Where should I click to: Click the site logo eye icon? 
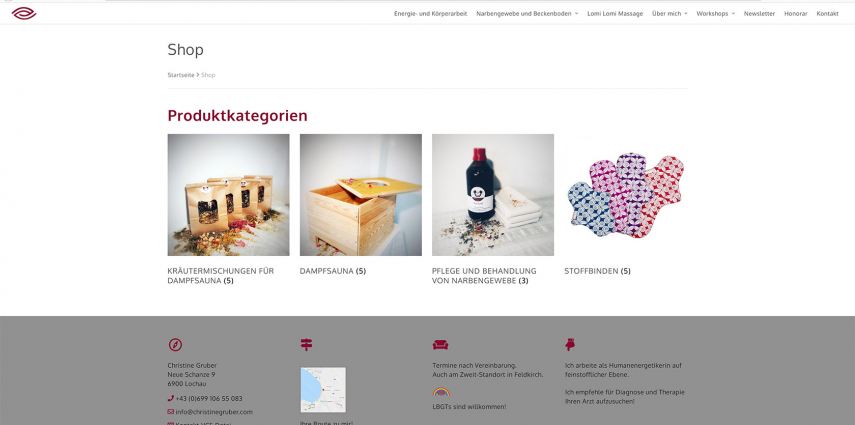coord(24,13)
